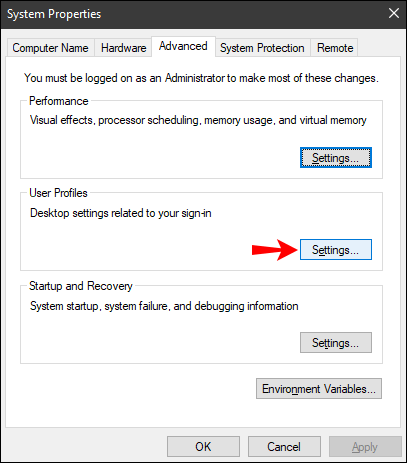Click the User Profiles group heading
The height and width of the screenshot is (463, 407).
click(58, 193)
